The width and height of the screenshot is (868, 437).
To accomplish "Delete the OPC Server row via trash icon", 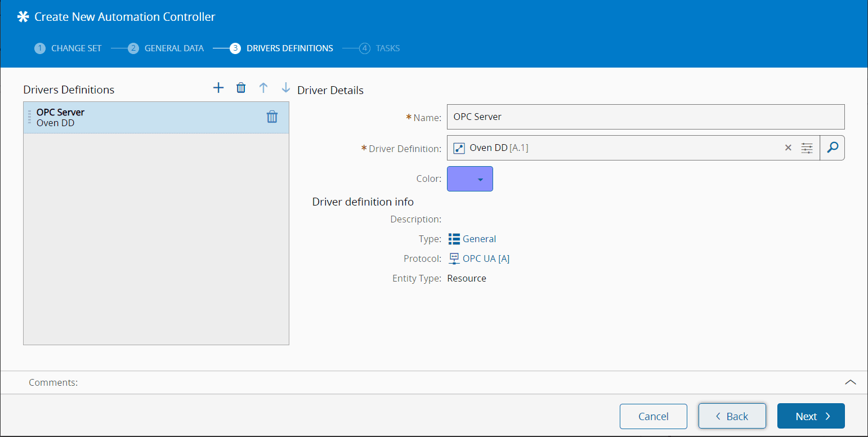I will click(x=272, y=117).
